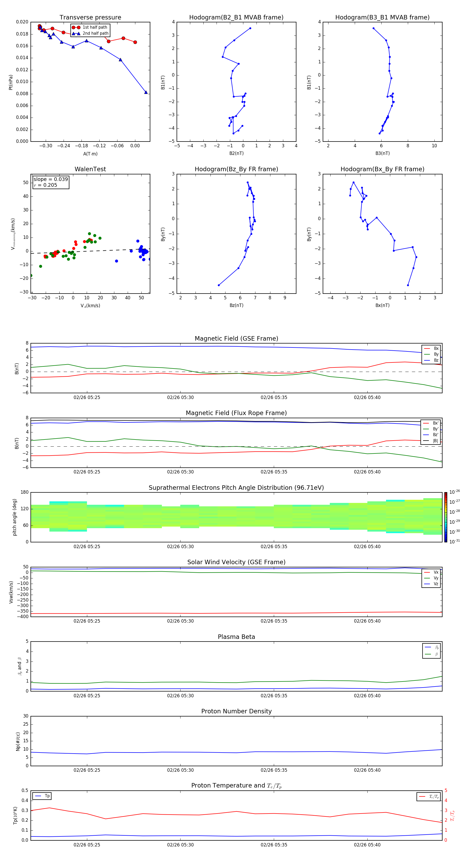Select the β legend entry below βp

(x=431, y=654)
